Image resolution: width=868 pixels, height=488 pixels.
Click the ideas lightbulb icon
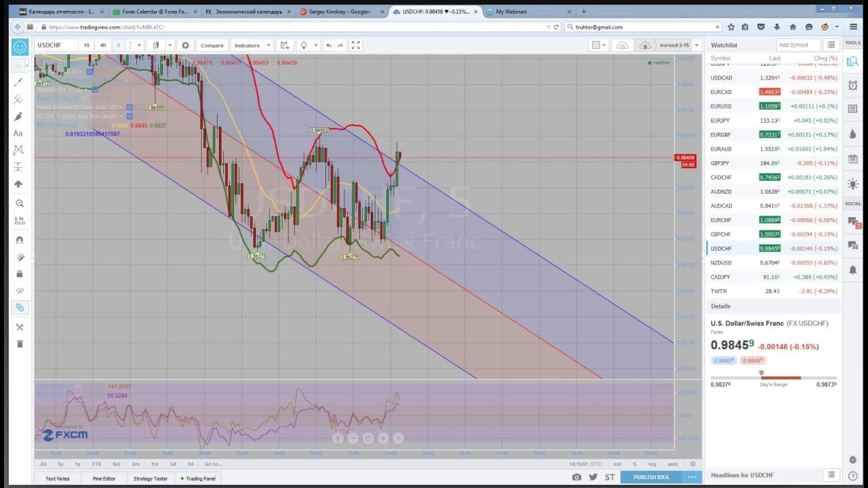pyautogui.click(x=304, y=45)
